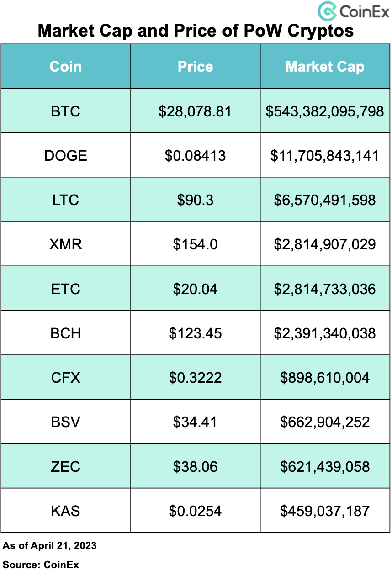Viewport: 392px width, 570px height.
Task: Click BSV market cap $662,904,252
Action: (x=325, y=422)
